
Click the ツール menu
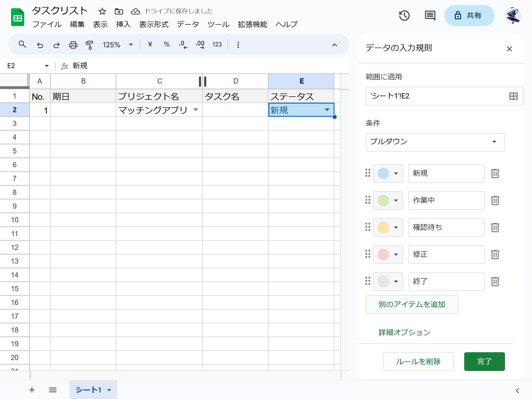tap(218, 24)
